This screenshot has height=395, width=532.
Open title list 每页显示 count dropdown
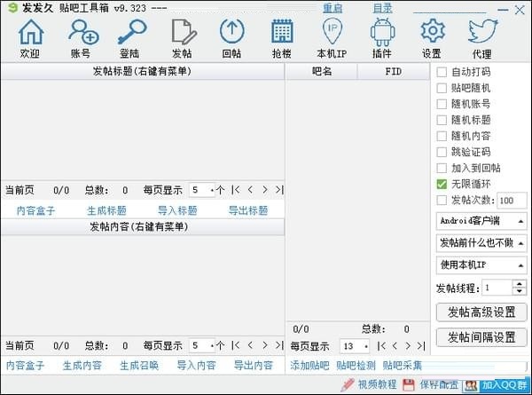[x=202, y=190]
